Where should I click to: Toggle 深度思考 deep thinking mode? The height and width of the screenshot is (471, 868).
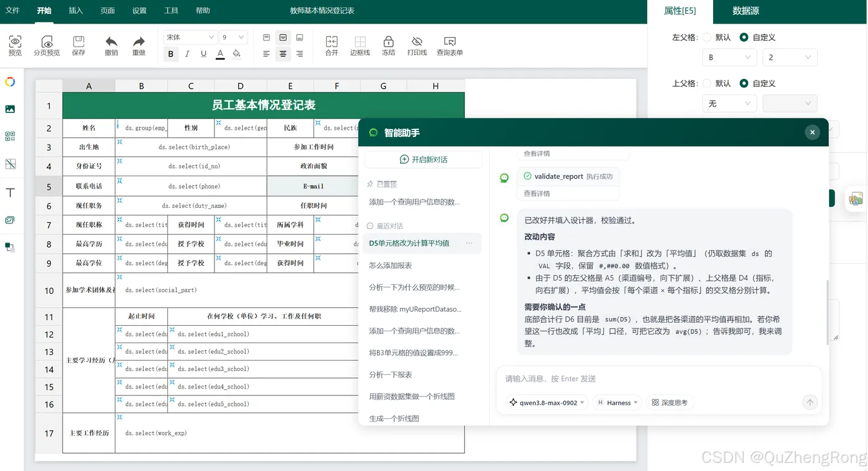[670, 403]
